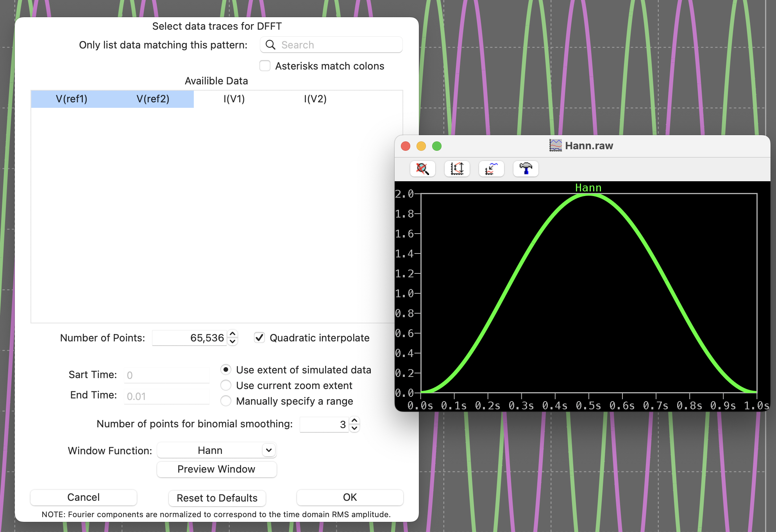
Task: Decrease binomial smoothing points stepper down arrow
Action: [354, 428]
